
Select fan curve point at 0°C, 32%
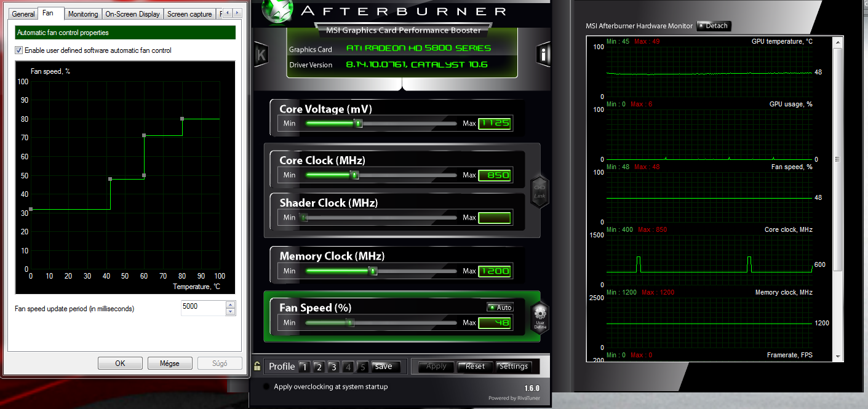click(31, 209)
